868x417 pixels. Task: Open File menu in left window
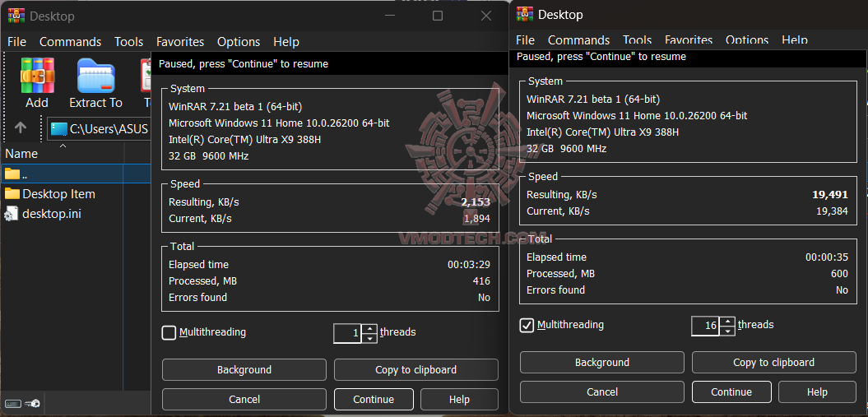(16, 42)
